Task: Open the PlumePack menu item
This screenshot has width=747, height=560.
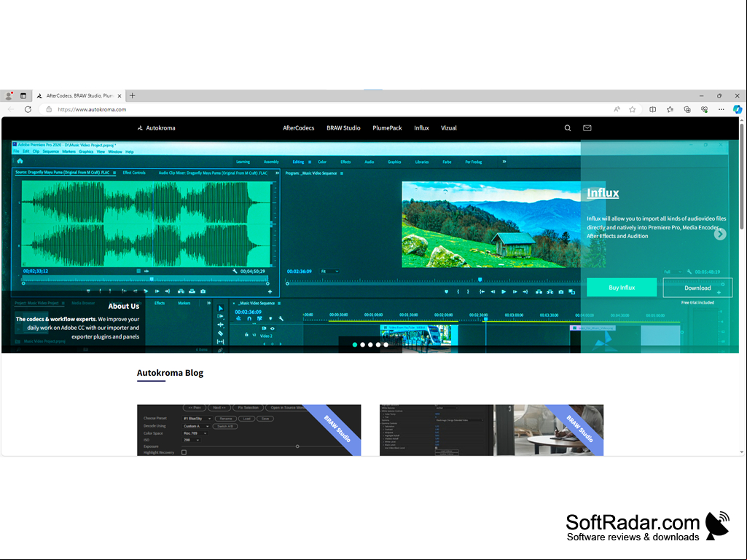Action: [x=387, y=128]
